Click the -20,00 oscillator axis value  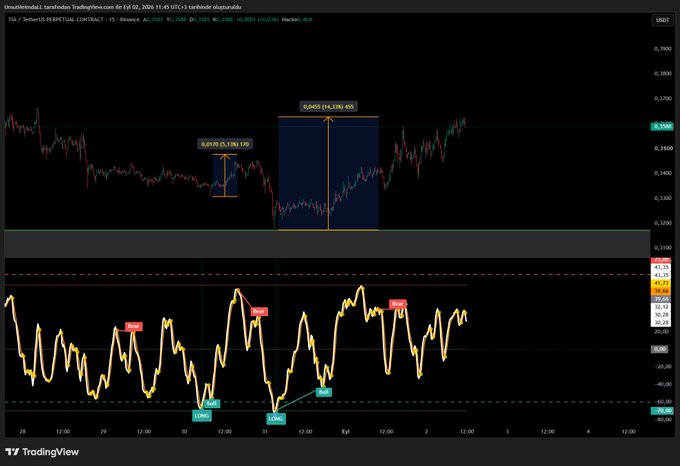(662, 366)
